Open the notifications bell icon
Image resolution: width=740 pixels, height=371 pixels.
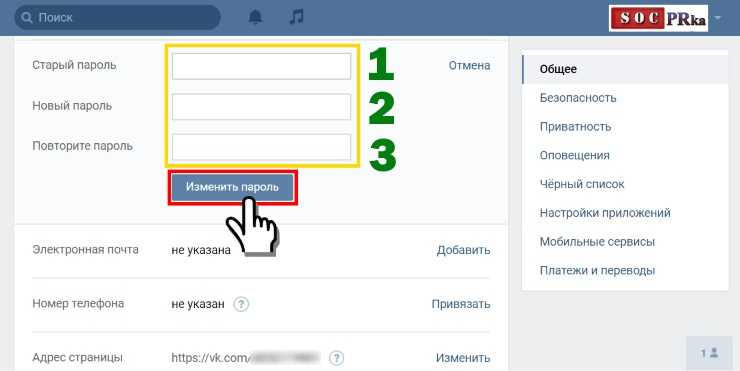click(255, 17)
